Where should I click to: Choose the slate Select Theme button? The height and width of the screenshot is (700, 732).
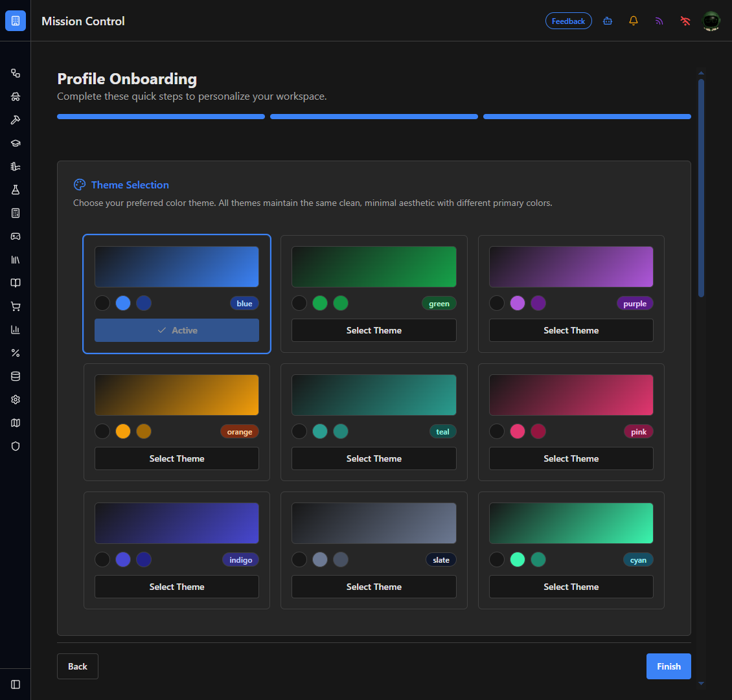point(374,587)
